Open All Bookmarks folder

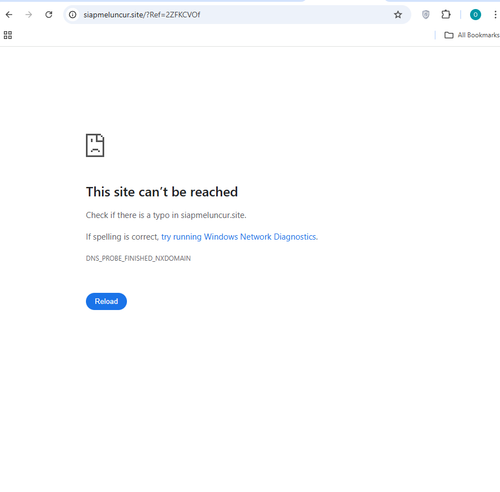click(472, 35)
